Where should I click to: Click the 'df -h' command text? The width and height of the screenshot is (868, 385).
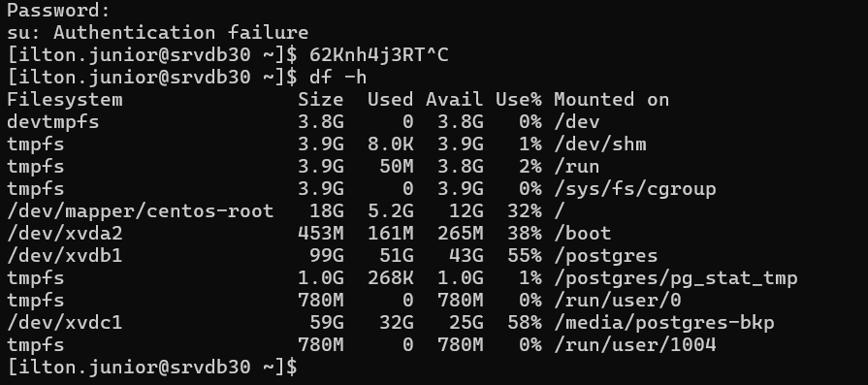click(338, 77)
